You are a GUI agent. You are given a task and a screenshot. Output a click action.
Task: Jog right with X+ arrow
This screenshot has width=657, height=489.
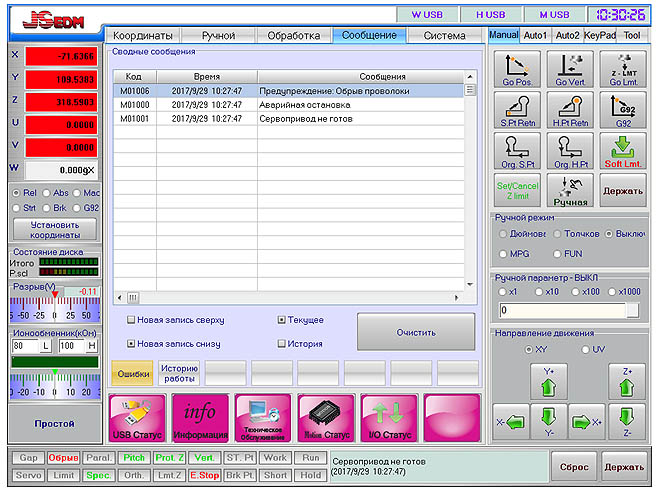point(586,422)
